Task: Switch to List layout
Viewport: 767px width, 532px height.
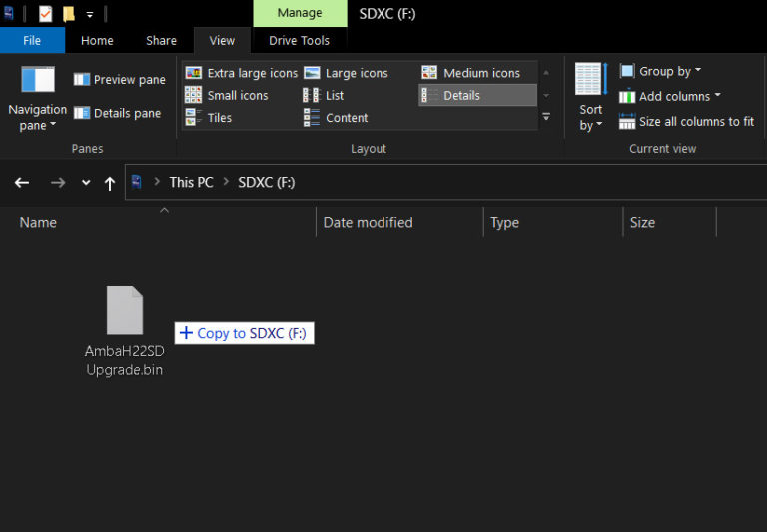Action: click(324, 96)
